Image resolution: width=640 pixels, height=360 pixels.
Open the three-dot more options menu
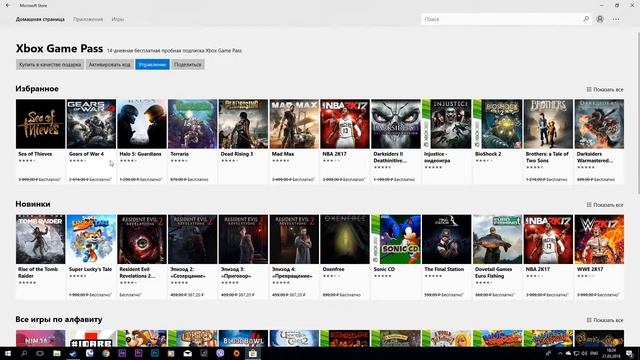(616, 19)
